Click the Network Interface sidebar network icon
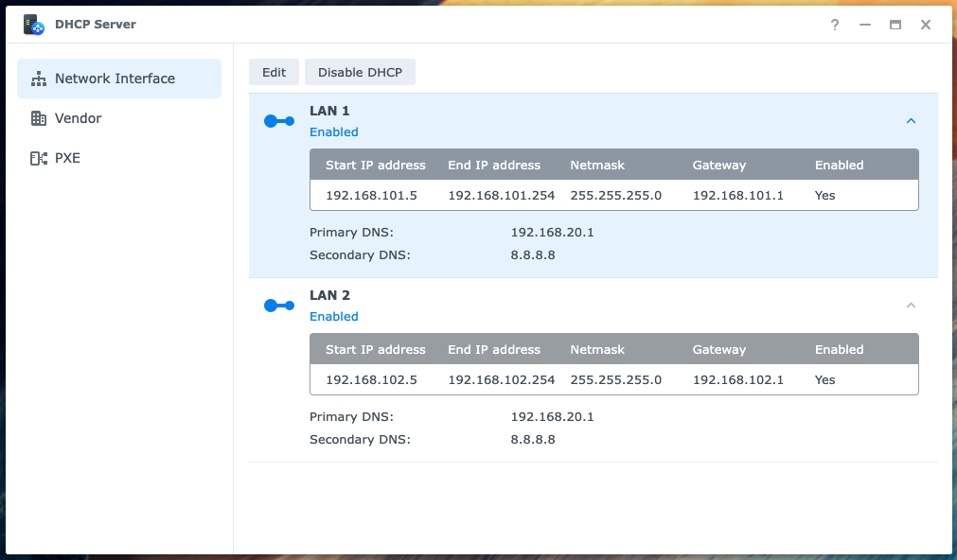The height and width of the screenshot is (560, 957). pos(40,79)
